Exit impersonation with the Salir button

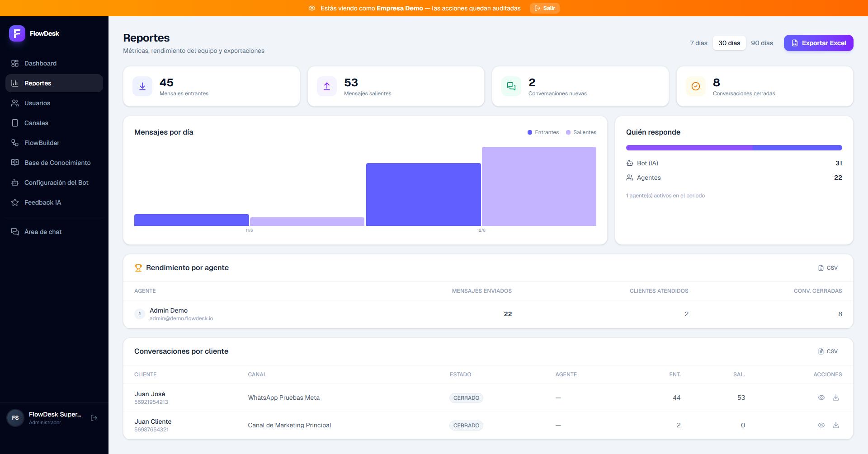click(x=544, y=8)
